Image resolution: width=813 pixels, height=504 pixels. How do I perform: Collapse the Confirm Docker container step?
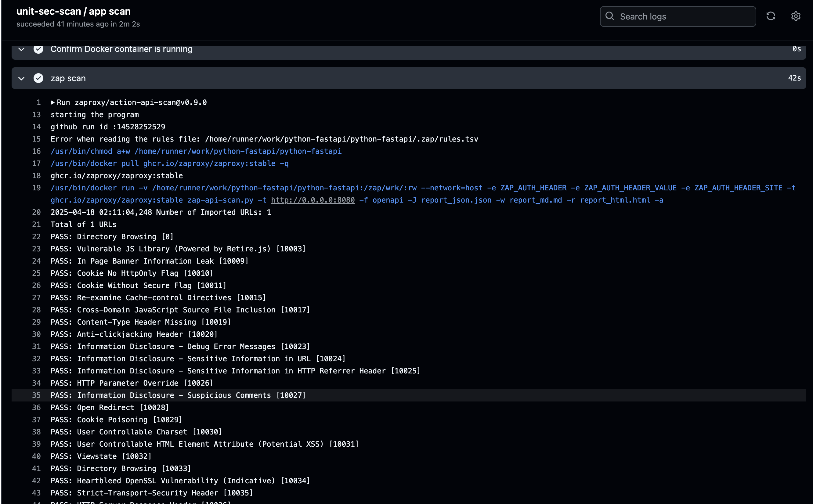[21, 49]
